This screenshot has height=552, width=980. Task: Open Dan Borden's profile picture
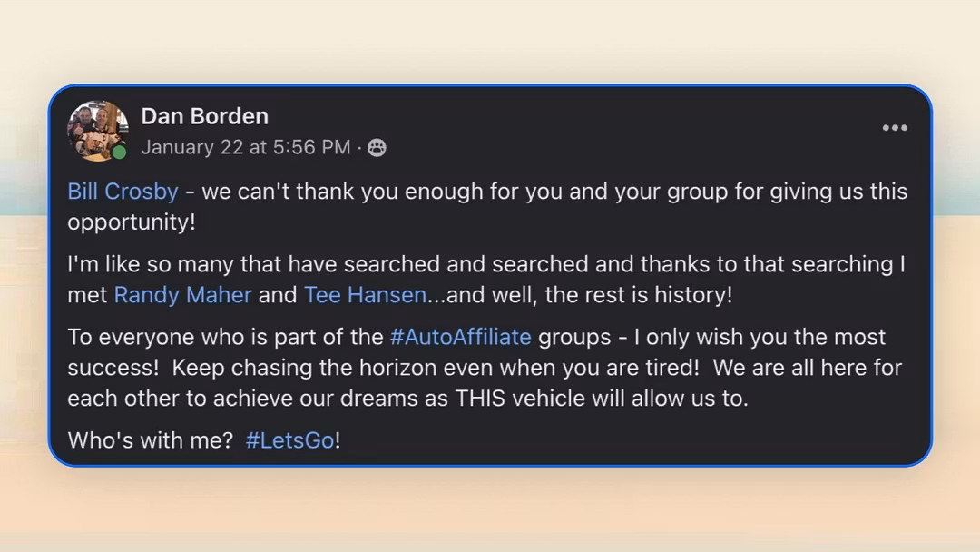[x=97, y=130]
